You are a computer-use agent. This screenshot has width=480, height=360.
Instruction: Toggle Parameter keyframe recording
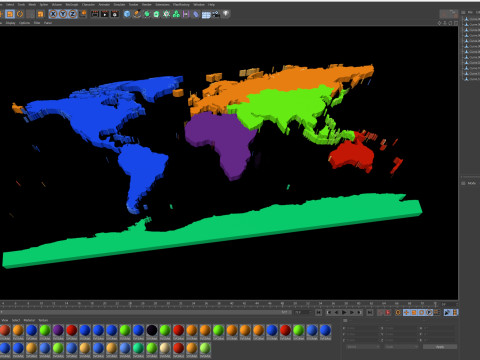tap(429, 312)
